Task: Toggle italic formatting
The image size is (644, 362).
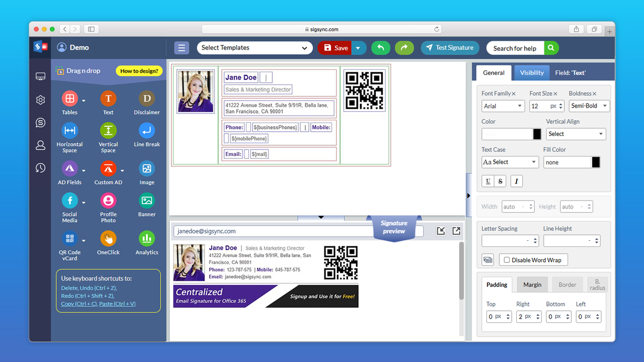Action: coord(517,181)
